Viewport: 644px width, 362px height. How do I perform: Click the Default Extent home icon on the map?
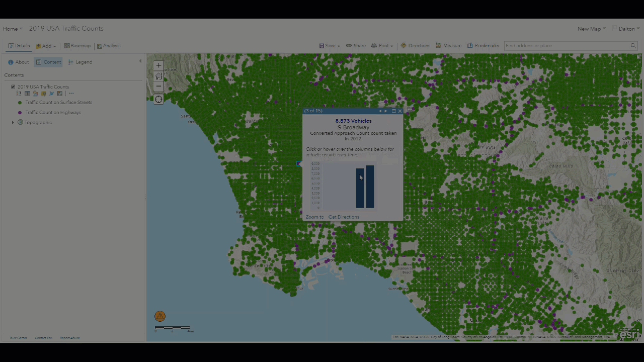158,76
